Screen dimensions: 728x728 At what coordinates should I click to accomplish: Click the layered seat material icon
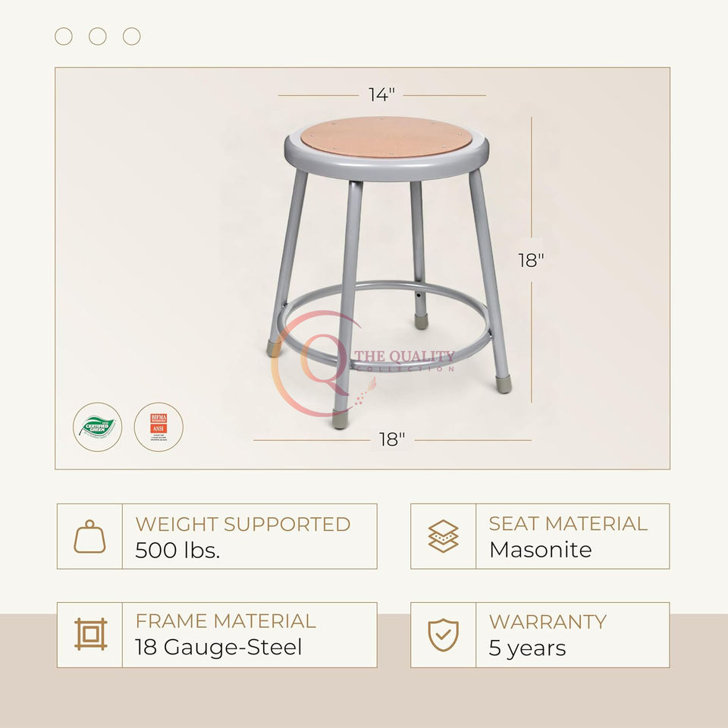click(x=443, y=536)
